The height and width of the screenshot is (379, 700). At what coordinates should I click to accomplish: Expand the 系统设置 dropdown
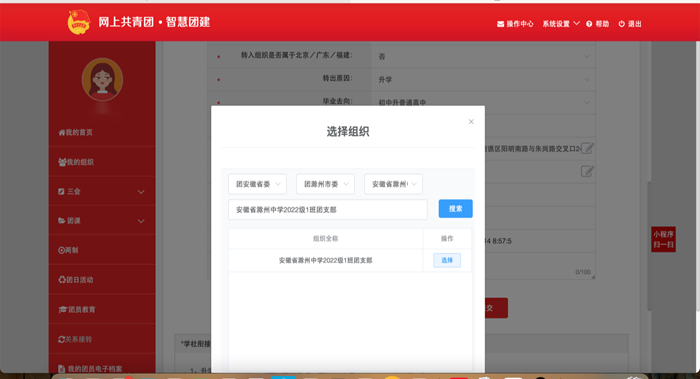561,24
